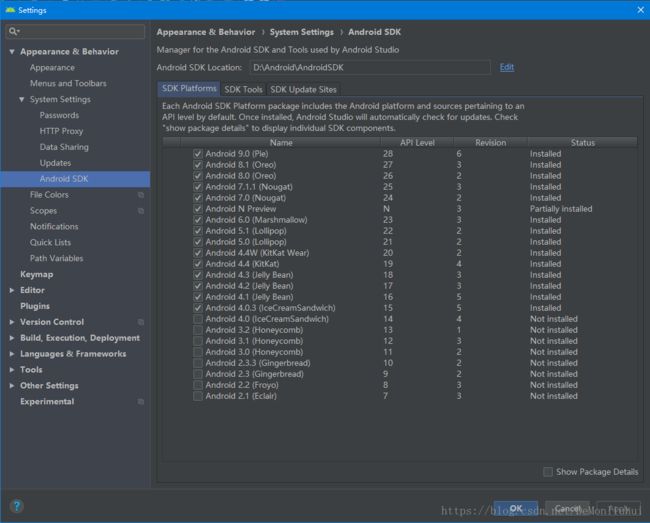Click the help question mark icon
Image resolution: width=650 pixels, height=523 pixels.
click(x=17, y=506)
